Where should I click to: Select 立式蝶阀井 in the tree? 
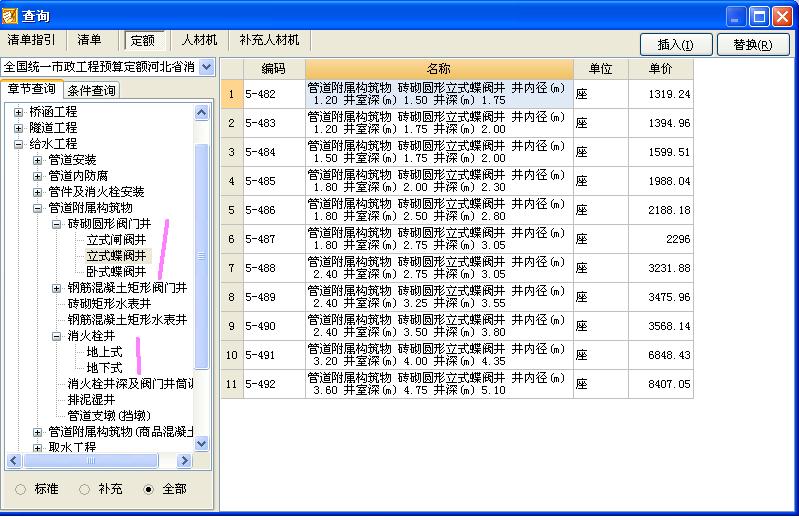click(116, 255)
